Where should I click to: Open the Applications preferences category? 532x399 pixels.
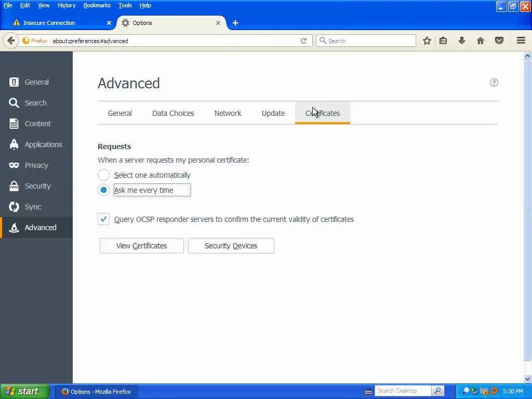36,144
